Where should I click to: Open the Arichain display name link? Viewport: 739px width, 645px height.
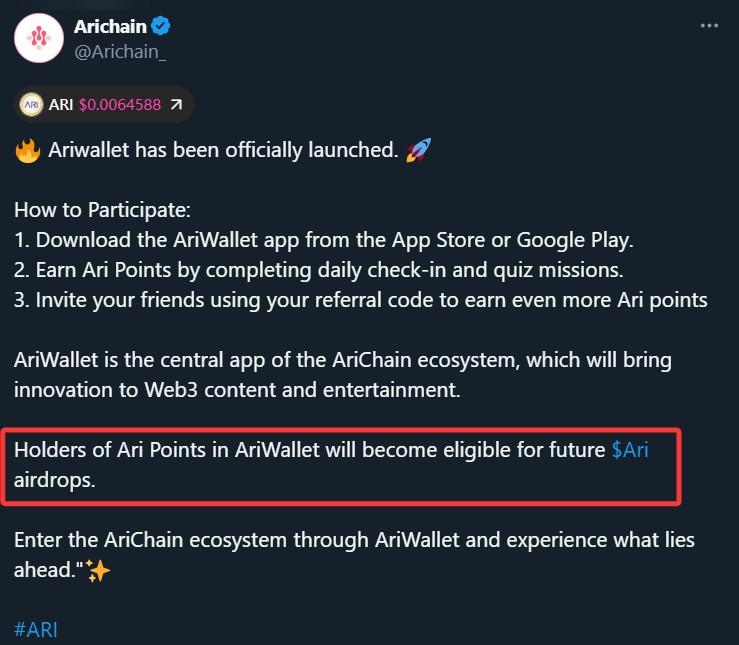(x=110, y=26)
